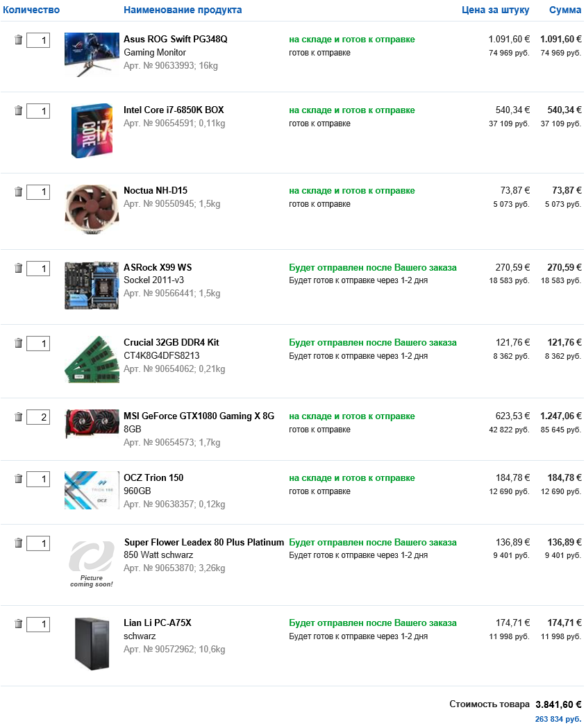Viewport: 586px width, 728px height.
Task: Click the ASRock X99 WS motherboard thumbnail
Action: coord(92,285)
